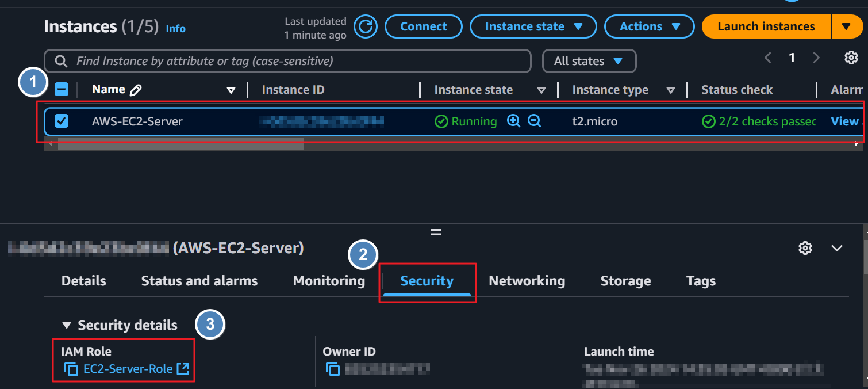
Task: Sort by Instance type column arrow
Action: coord(671,90)
